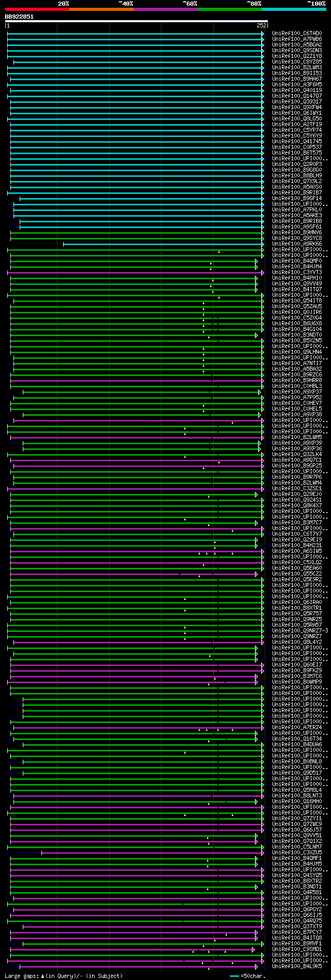Select hit label UniRef100_C3YVT3
Screen dimensions: 331x980
297,273
